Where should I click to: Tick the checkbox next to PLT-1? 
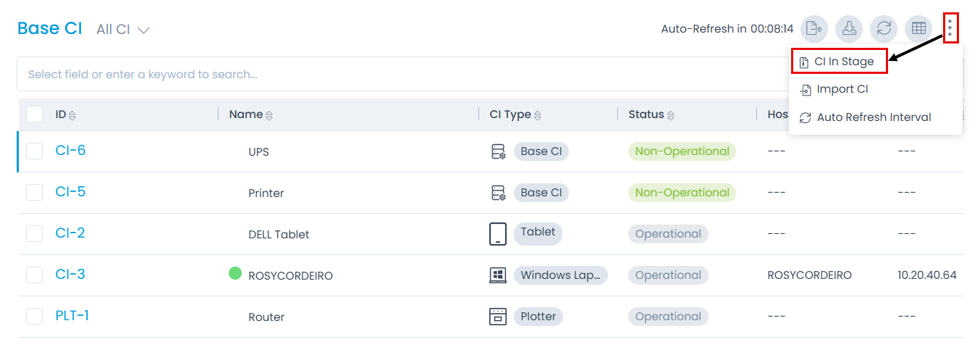click(34, 316)
